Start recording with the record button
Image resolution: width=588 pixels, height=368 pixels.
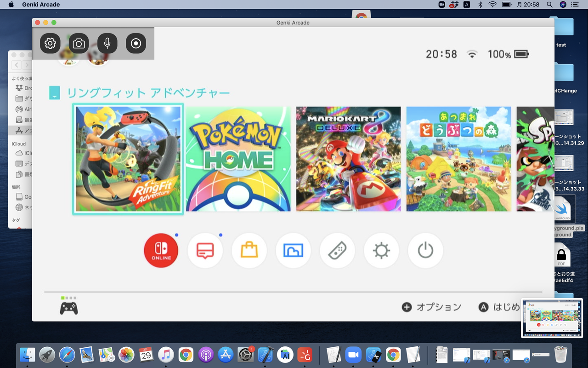click(x=136, y=43)
